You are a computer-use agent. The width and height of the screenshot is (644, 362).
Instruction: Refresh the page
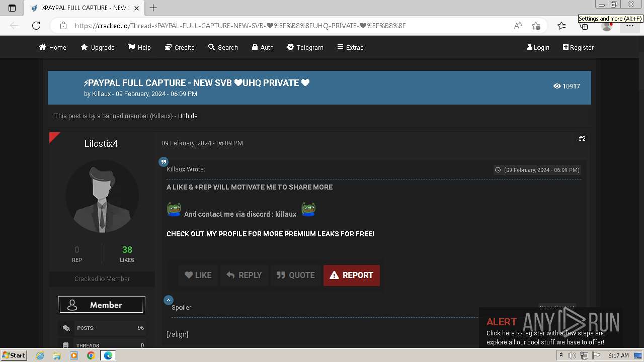point(36,26)
